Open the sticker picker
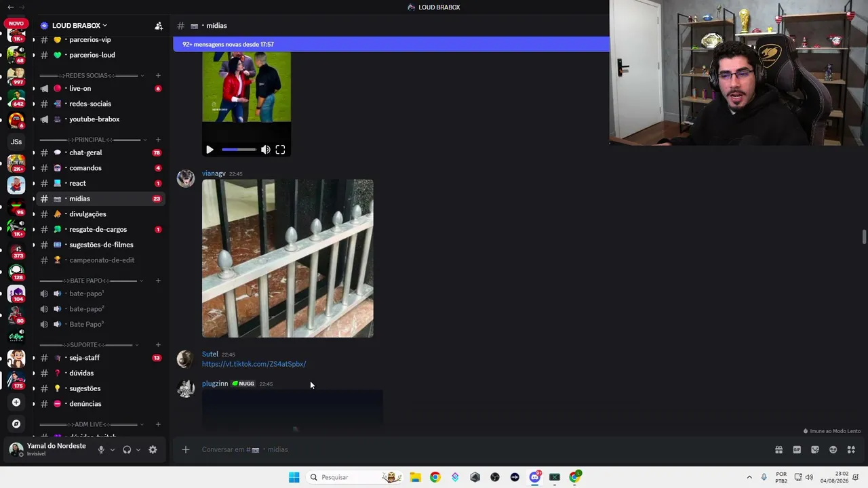 coord(815,449)
